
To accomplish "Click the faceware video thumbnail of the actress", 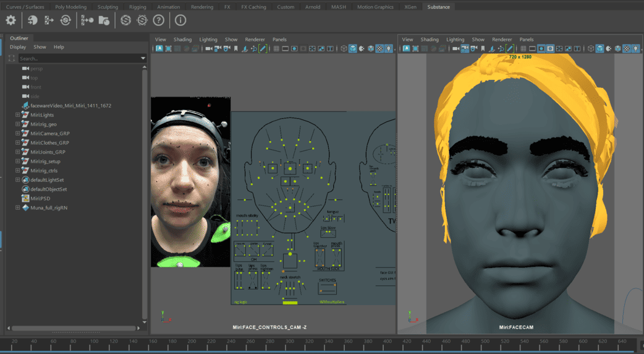I will point(190,182).
